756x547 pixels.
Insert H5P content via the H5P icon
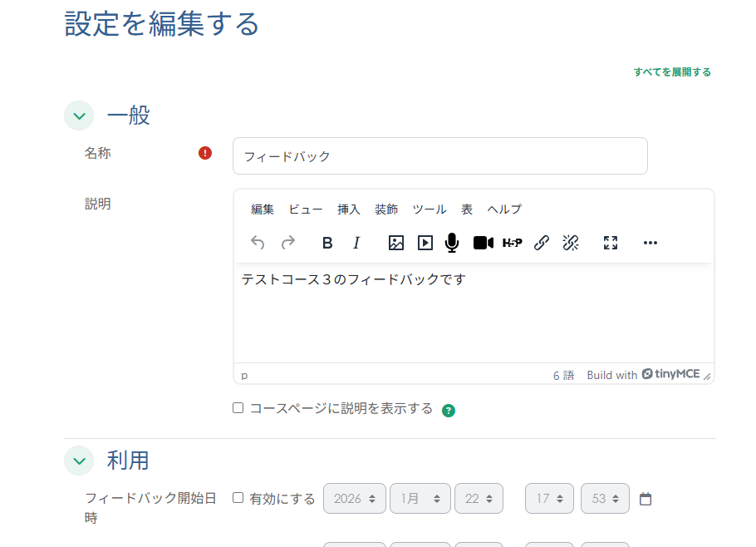coord(513,243)
